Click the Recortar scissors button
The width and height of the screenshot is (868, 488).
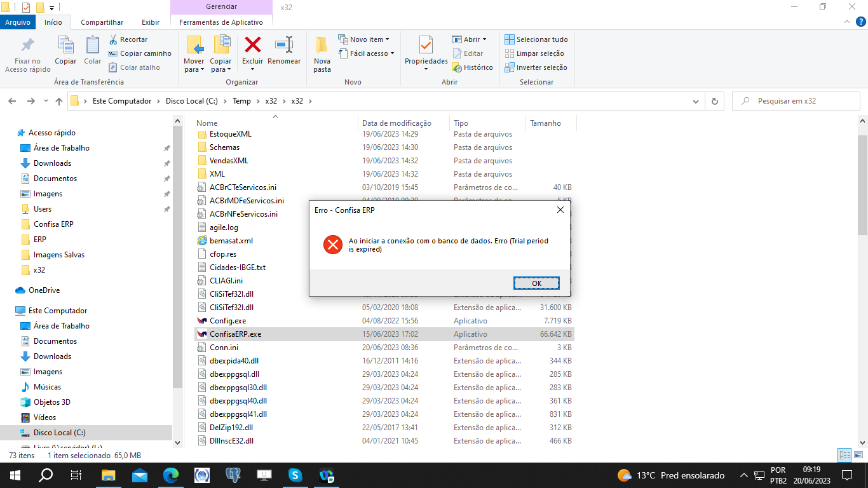tap(128, 39)
